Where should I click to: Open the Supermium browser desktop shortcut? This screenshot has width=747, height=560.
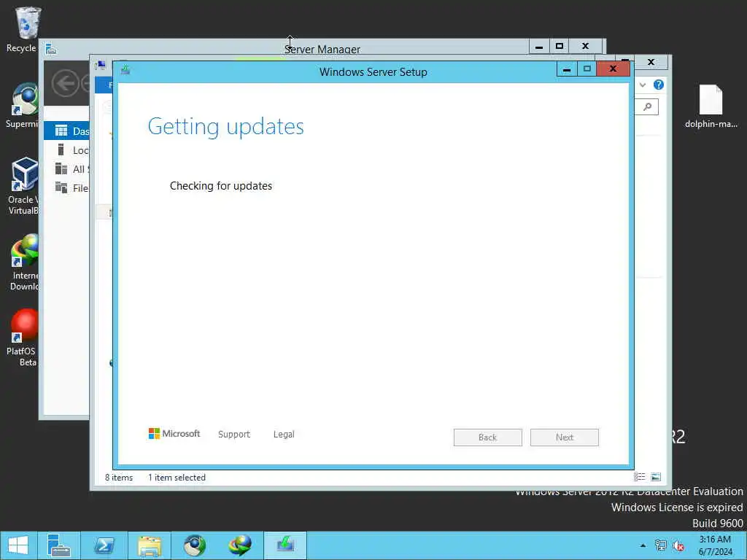[24, 105]
